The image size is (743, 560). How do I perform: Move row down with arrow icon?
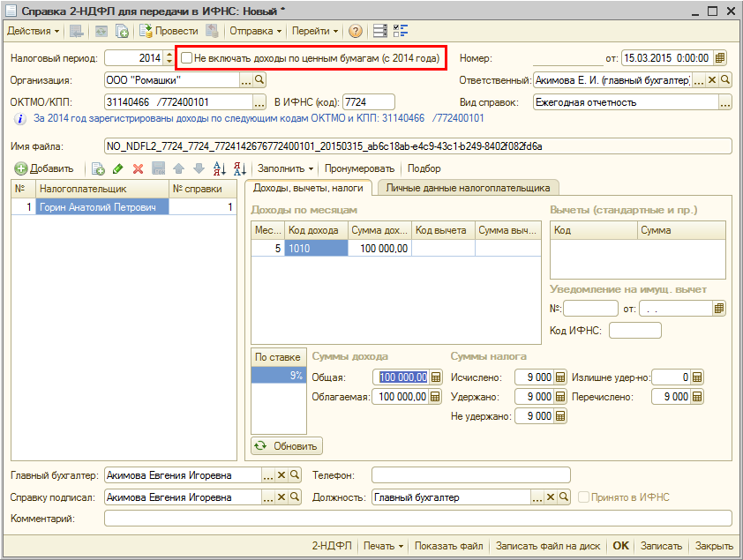199,169
